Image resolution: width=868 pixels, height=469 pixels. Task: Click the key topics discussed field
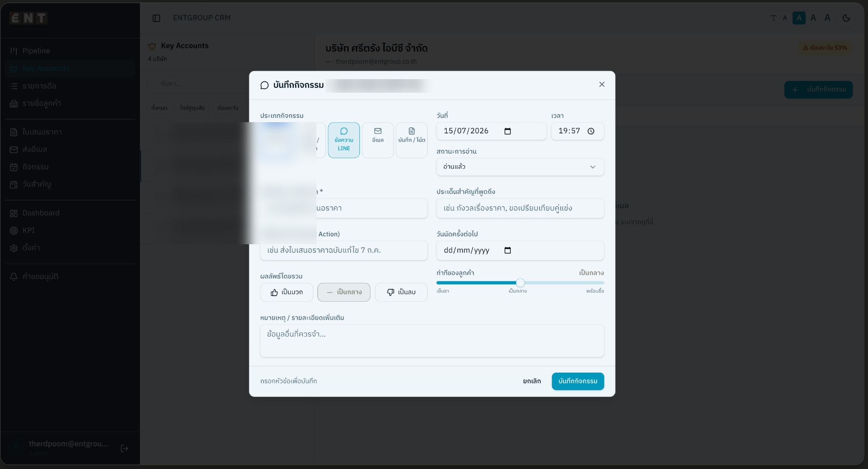[x=520, y=208]
